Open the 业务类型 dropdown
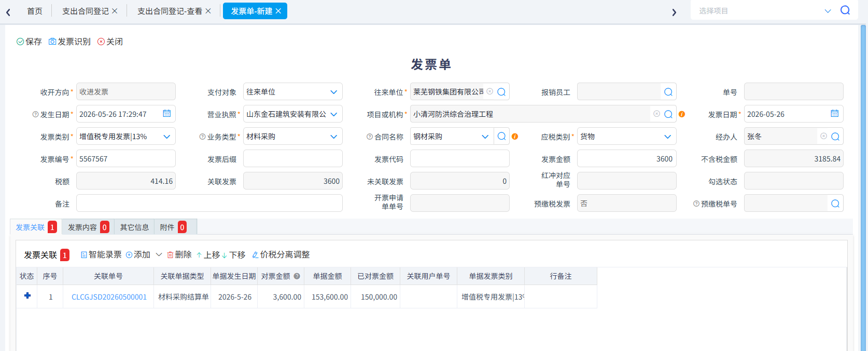The height and width of the screenshot is (351, 868). (334, 137)
